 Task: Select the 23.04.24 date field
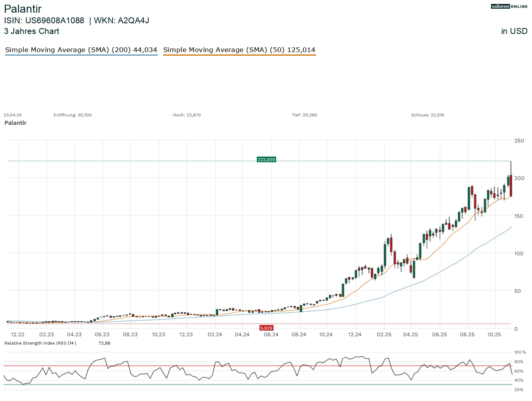click(x=12, y=115)
